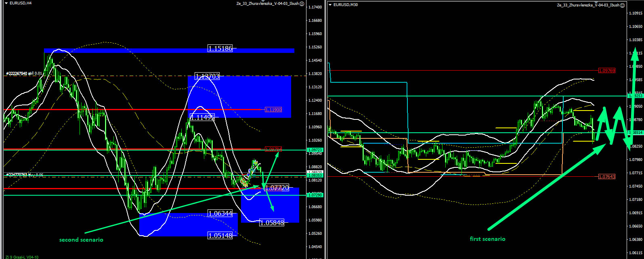This screenshot has height=259, width=644.
Task: Select the red 1.09769 level tag
Action: pos(606,71)
